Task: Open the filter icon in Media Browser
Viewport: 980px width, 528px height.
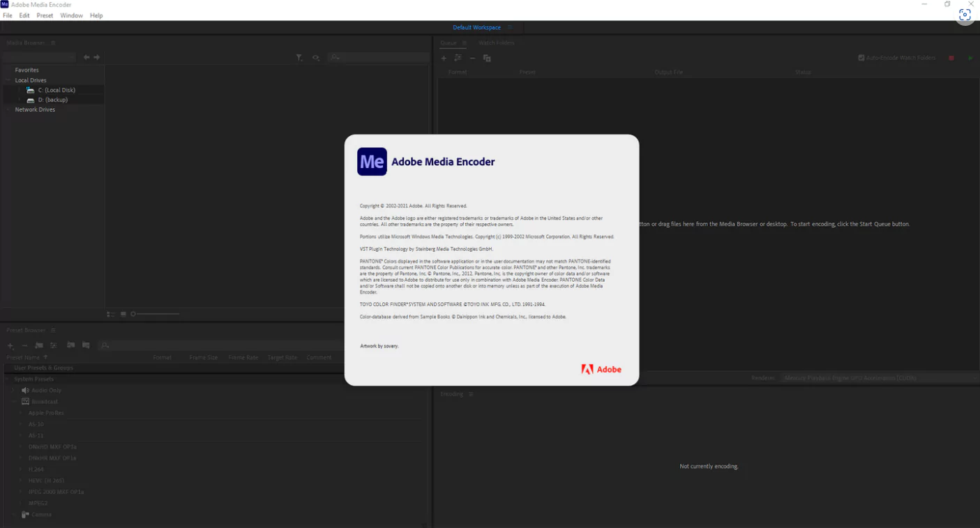Action: click(x=299, y=57)
